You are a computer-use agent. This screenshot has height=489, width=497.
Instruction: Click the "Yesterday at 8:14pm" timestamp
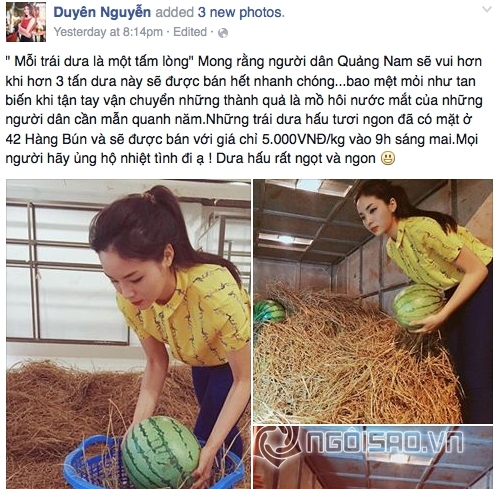(x=108, y=32)
